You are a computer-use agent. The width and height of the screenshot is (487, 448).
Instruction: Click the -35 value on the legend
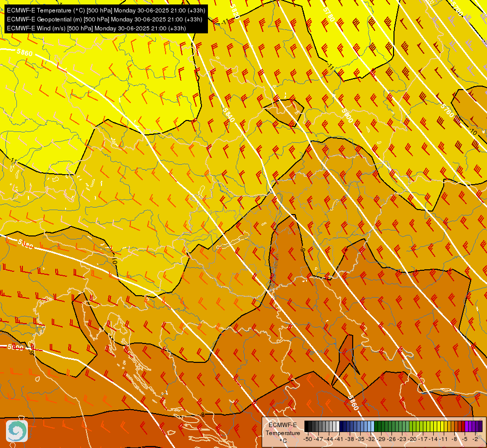click(360, 439)
